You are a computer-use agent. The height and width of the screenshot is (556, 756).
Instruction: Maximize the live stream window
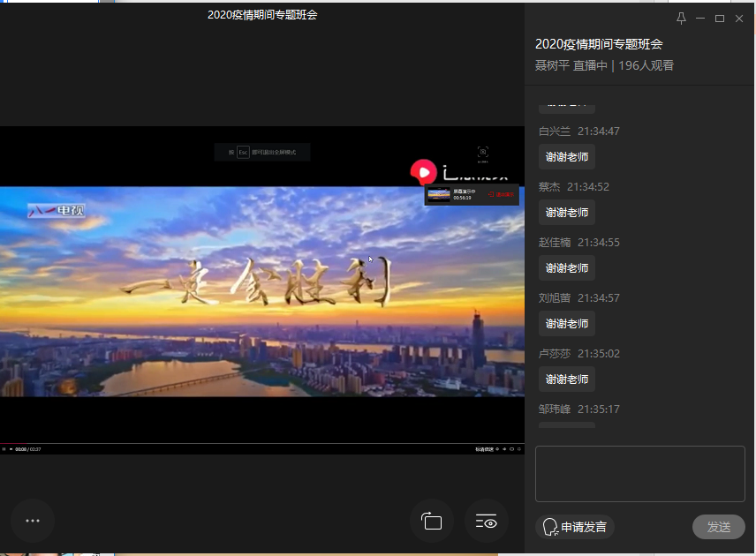[x=720, y=19]
